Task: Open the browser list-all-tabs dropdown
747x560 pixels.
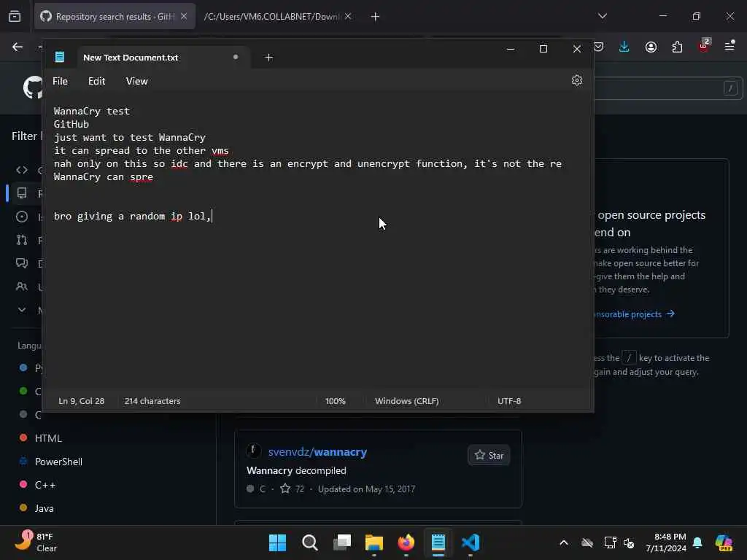Action: tap(603, 16)
